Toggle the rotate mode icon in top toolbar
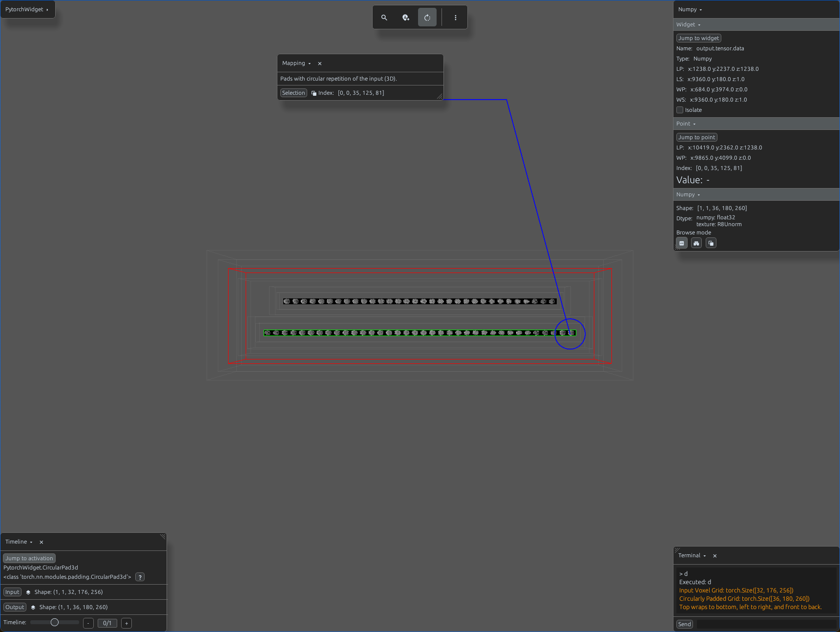Image resolution: width=840 pixels, height=632 pixels. pyautogui.click(x=427, y=18)
